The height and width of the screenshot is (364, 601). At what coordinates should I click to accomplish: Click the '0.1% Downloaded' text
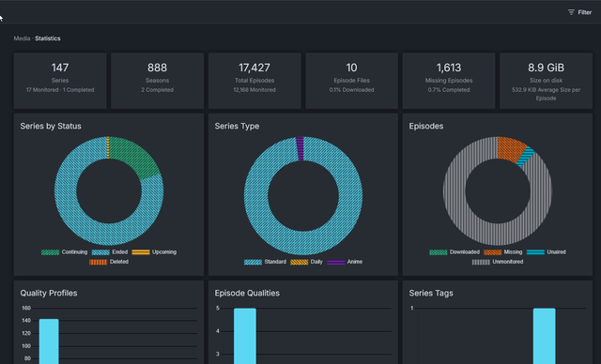pos(351,90)
